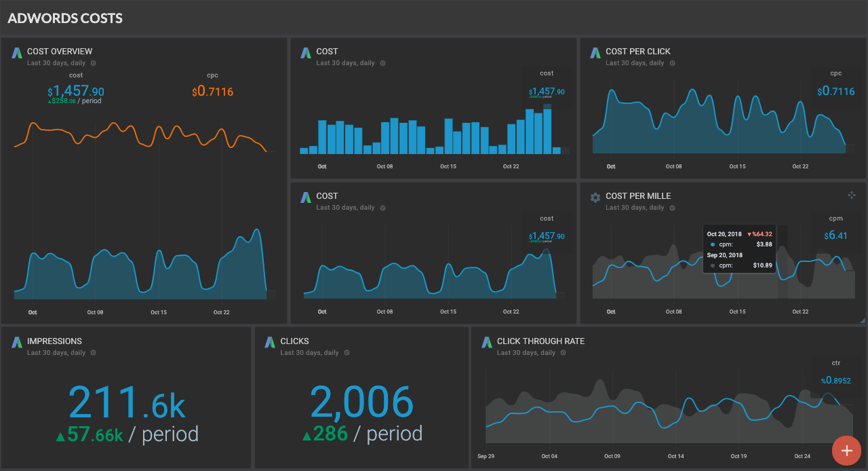Click the move handle icon on COST PER MILLE
868x471 pixels.
tap(852, 195)
